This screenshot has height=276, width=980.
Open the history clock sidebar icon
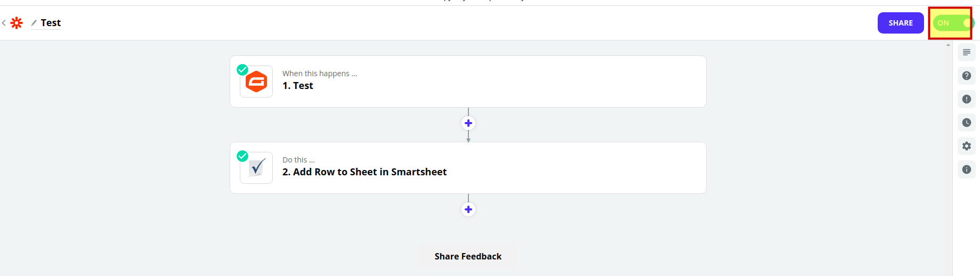967,123
